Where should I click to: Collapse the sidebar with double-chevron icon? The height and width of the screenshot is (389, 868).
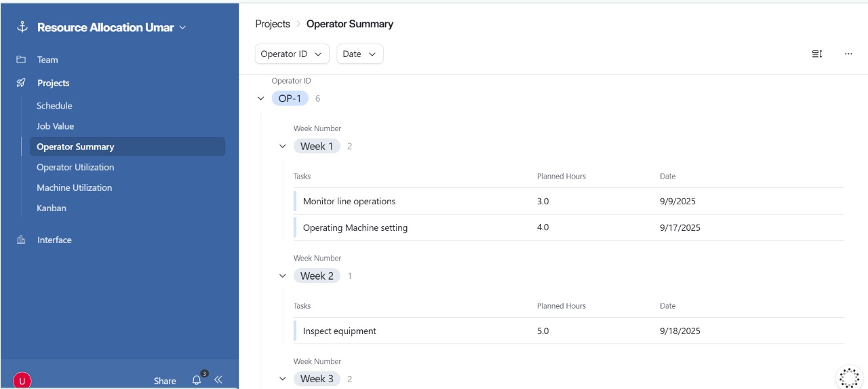pos(218,380)
